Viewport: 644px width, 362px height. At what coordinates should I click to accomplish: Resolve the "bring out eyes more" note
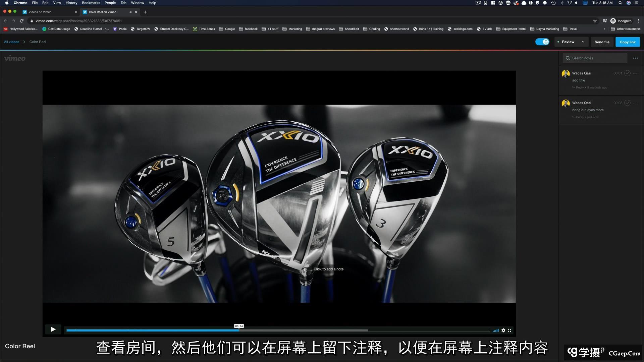click(627, 103)
